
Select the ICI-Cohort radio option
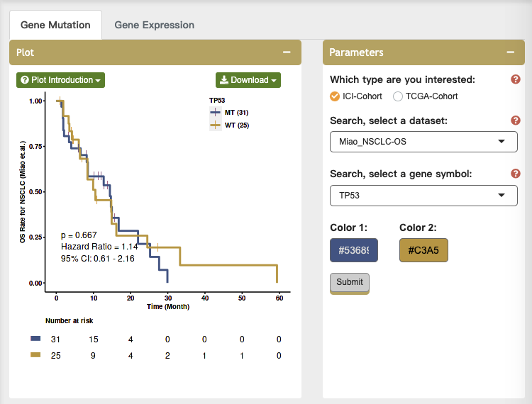tap(335, 96)
